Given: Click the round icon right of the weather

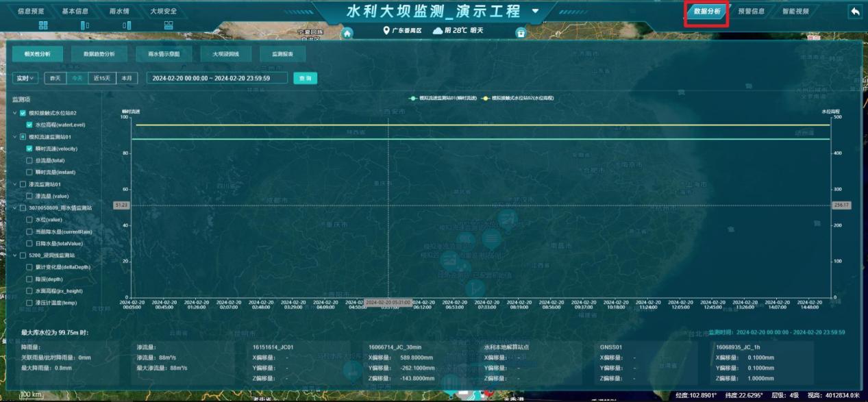Looking at the screenshot, I should (x=521, y=33).
